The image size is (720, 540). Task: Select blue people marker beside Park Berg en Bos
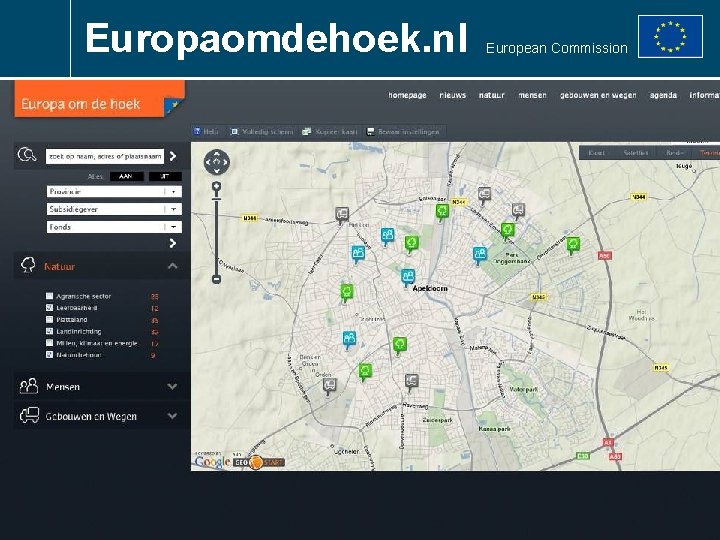480,255
